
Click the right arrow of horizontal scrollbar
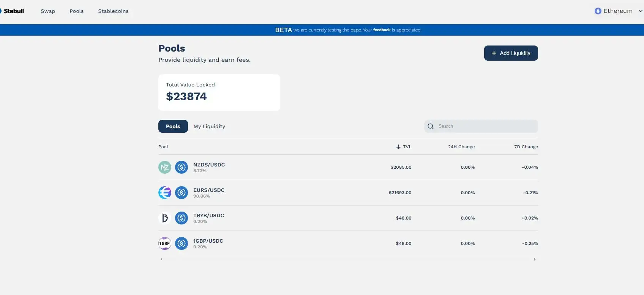tap(535, 259)
